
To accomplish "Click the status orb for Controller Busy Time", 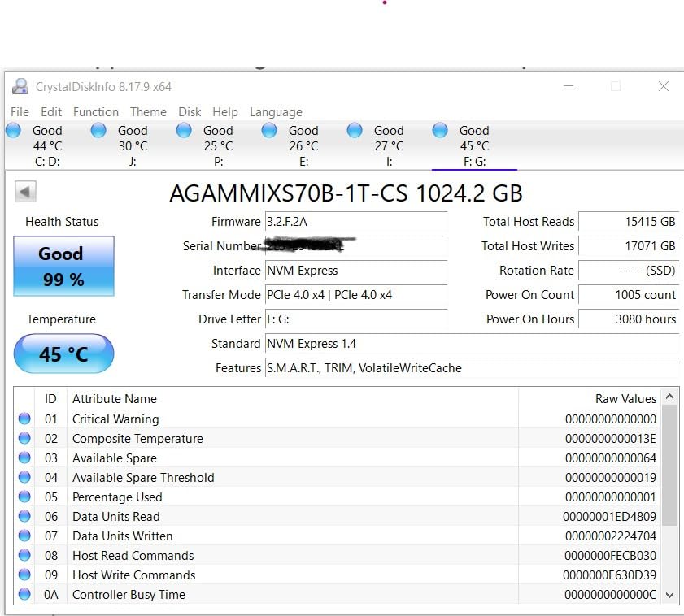I will click(x=24, y=594).
